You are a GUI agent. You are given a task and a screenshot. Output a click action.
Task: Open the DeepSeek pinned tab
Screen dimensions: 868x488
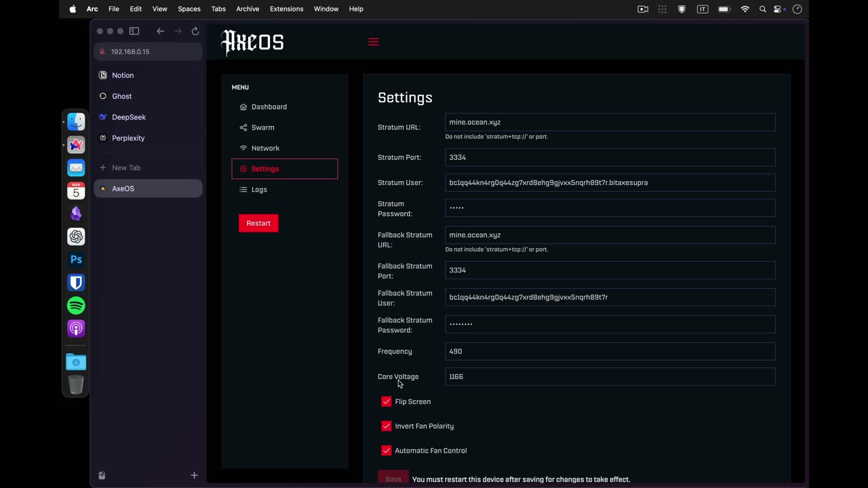[148, 117]
